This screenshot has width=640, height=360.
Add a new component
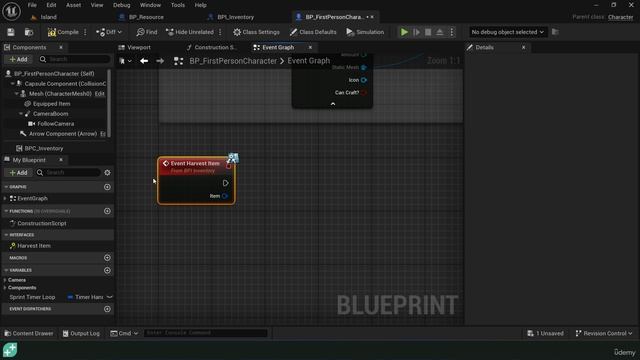[x=18, y=59]
